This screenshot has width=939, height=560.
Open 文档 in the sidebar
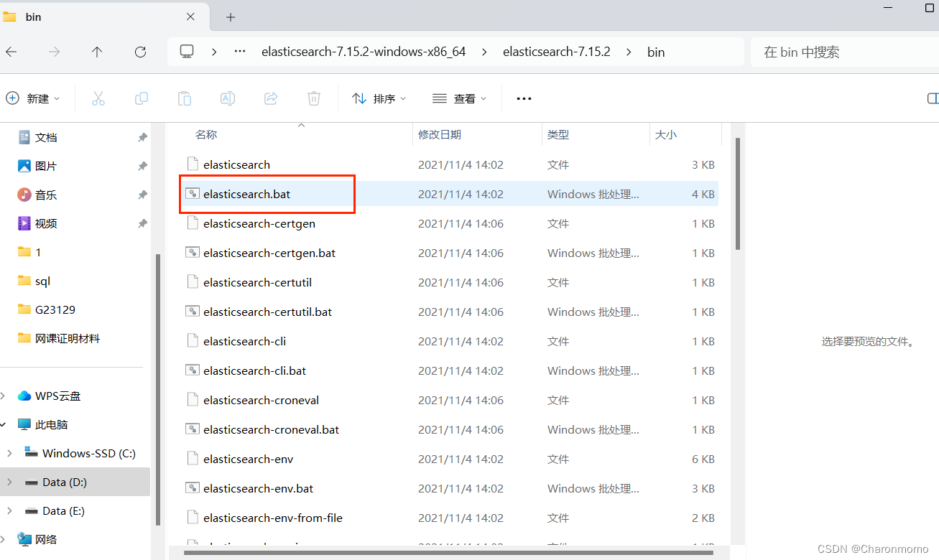(x=46, y=137)
